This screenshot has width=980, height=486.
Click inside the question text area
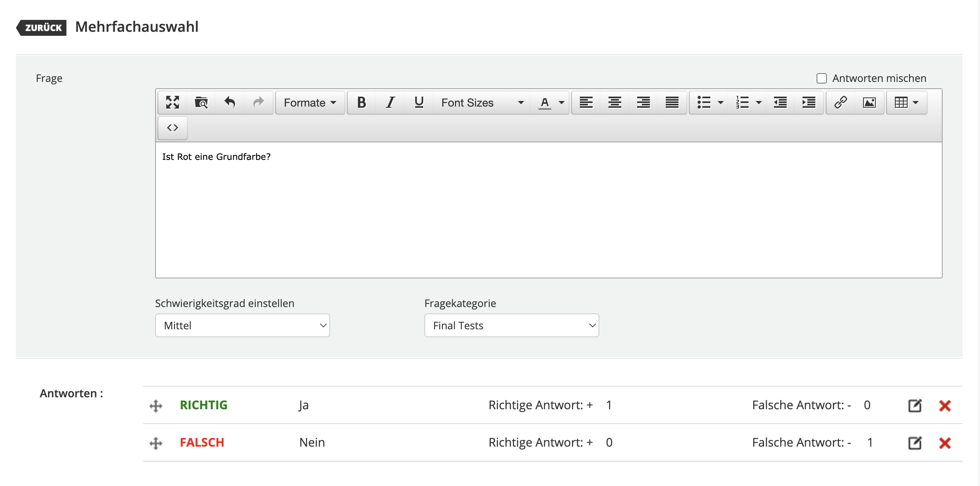[x=548, y=210]
